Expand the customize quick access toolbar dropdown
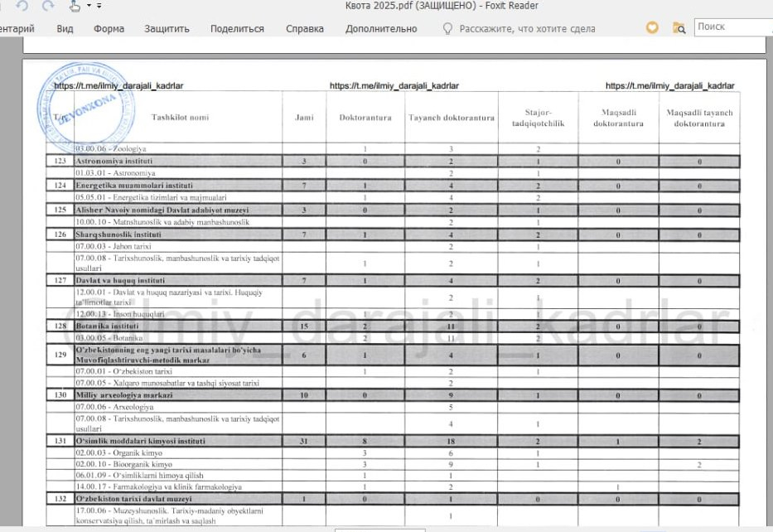 coord(99,6)
